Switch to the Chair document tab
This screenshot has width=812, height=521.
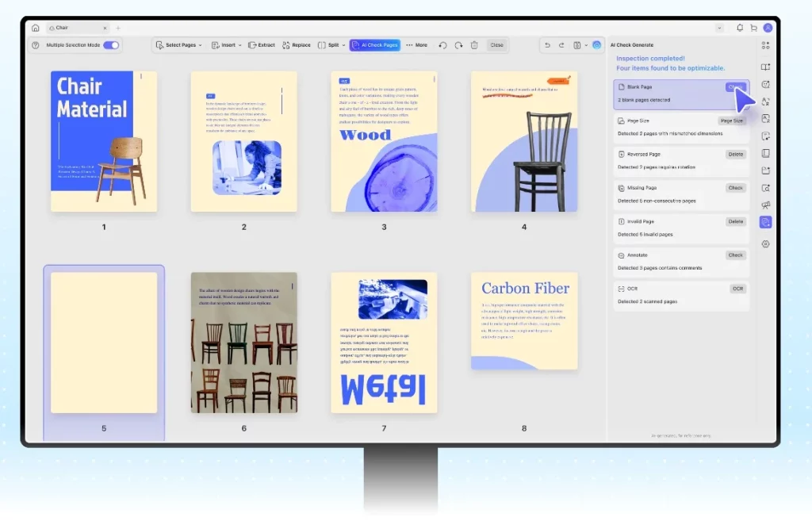click(70, 28)
